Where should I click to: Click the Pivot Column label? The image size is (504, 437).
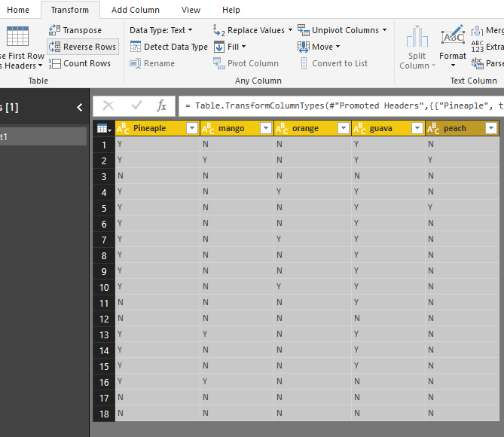pyautogui.click(x=253, y=63)
